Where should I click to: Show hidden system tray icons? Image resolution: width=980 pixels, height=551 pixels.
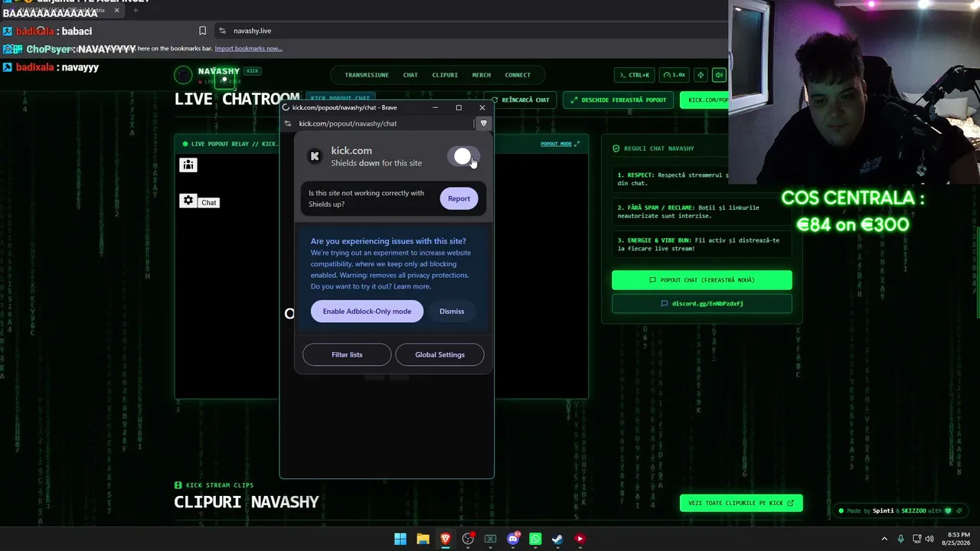(884, 539)
